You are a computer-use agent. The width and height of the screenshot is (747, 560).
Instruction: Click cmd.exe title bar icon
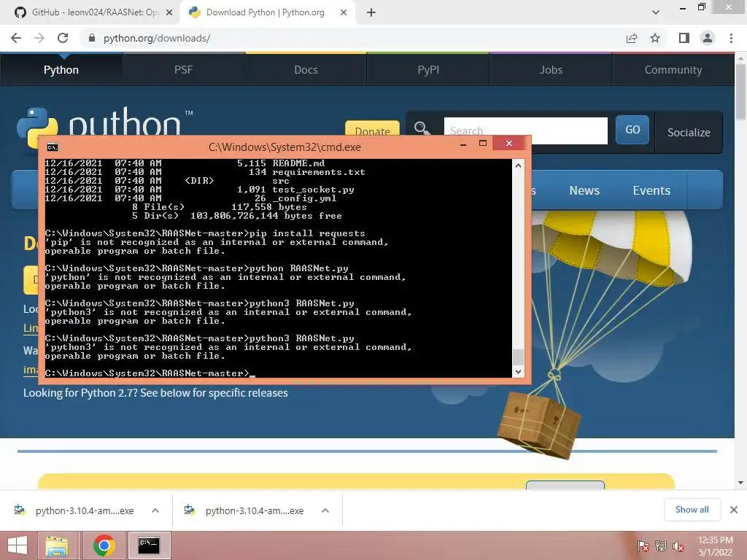(x=53, y=147)
